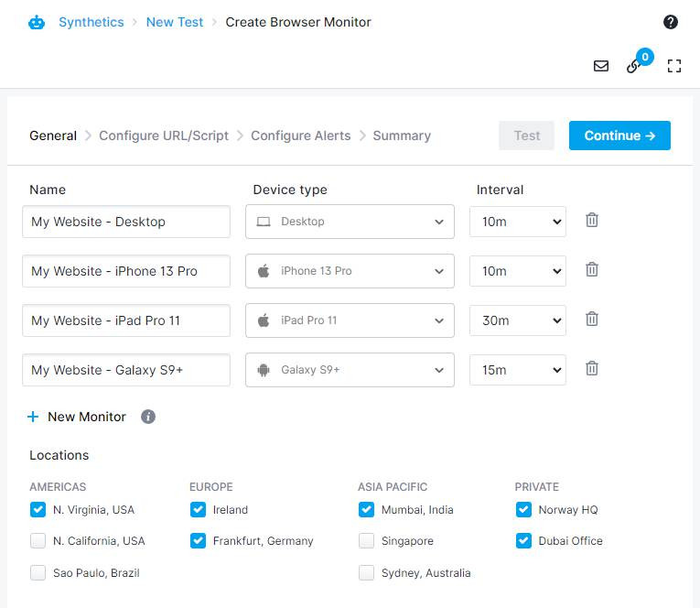Click the envelope mail icon
700x608 pixels.
601,66
